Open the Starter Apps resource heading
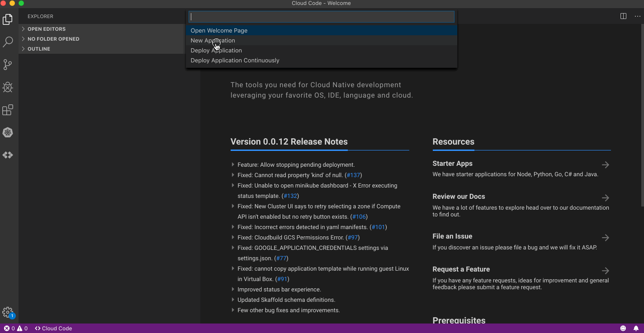The width and height of the screenshot is (644, 333). (x=452, y=164)
